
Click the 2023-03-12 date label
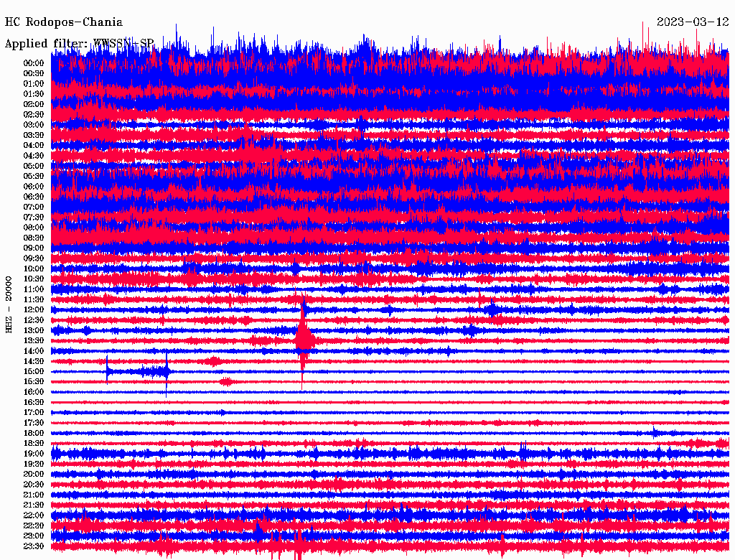(x=693, y=22)
